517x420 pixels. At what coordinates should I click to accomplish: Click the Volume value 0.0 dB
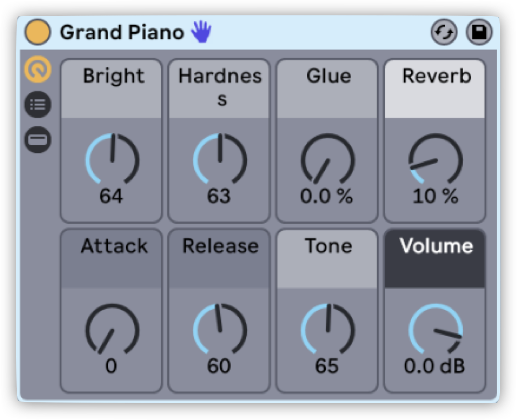click(434, 366)
